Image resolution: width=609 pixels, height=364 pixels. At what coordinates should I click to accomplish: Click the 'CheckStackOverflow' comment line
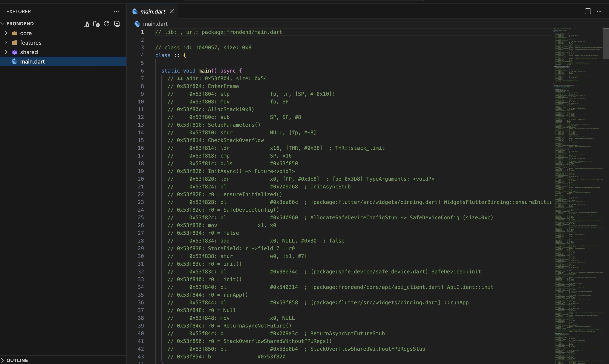(x=216, y=140)
